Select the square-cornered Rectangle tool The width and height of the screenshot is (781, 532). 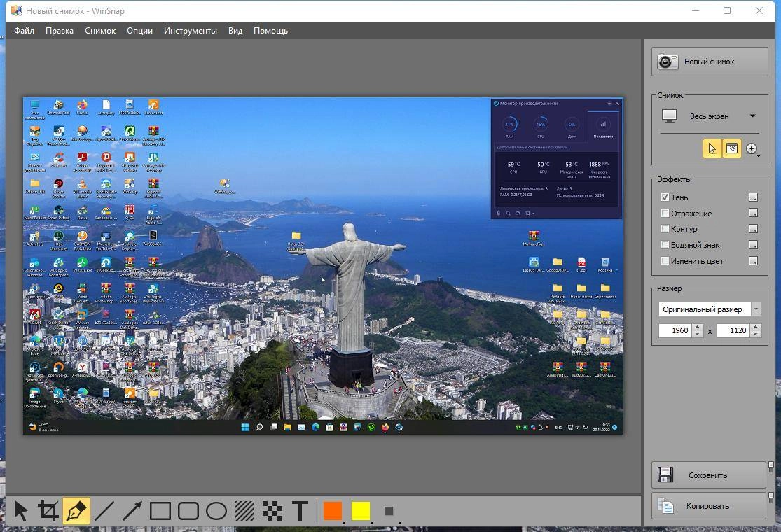click(x=160, y=511)
